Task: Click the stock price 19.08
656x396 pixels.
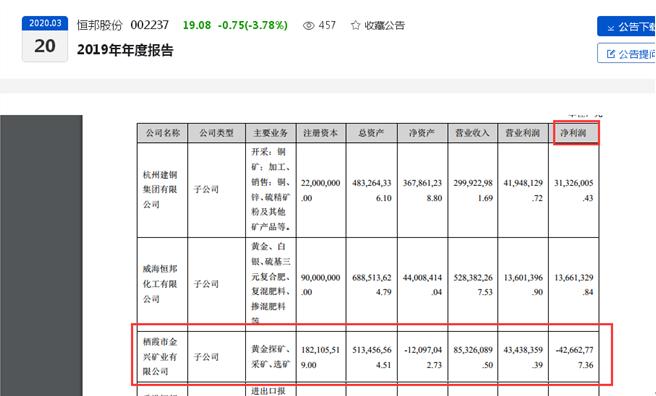Action: coord(197,25)
